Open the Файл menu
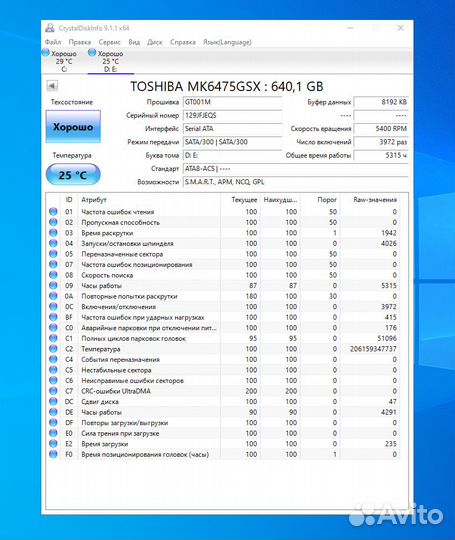The width and height of the screenshot is (455, 540). [53, 42]
